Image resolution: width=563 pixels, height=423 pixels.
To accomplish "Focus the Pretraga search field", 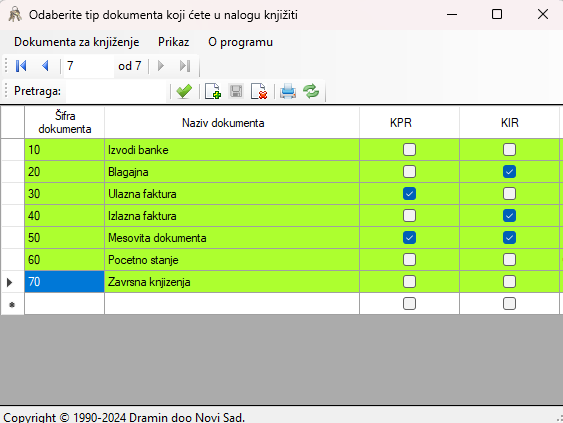I will pyautogui.click(x=117, y=91).
